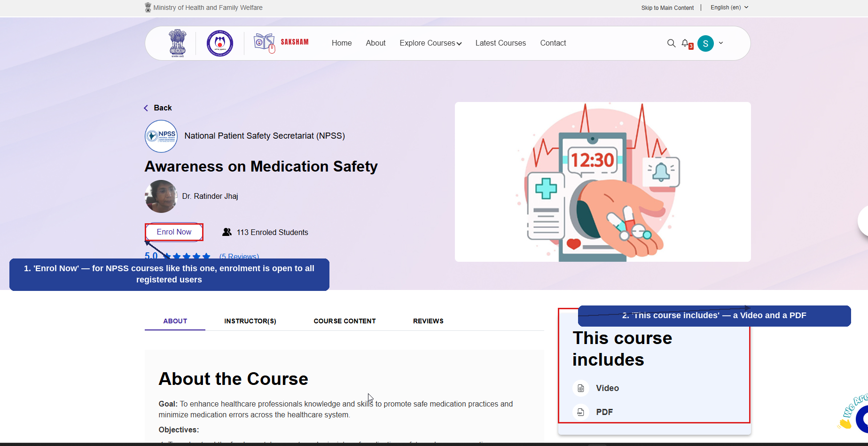Screen dimensions: 868x446
Task: Expand the user profile dropdown arrow
Action: coord(721,43)
